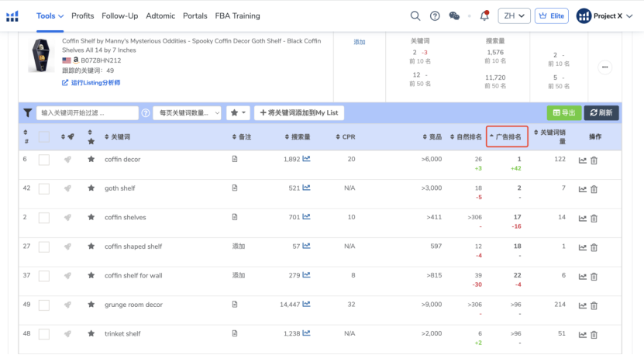Open the Profits menu
The width and height of the screenshot is (644, 355).
[x=83, y=16]
